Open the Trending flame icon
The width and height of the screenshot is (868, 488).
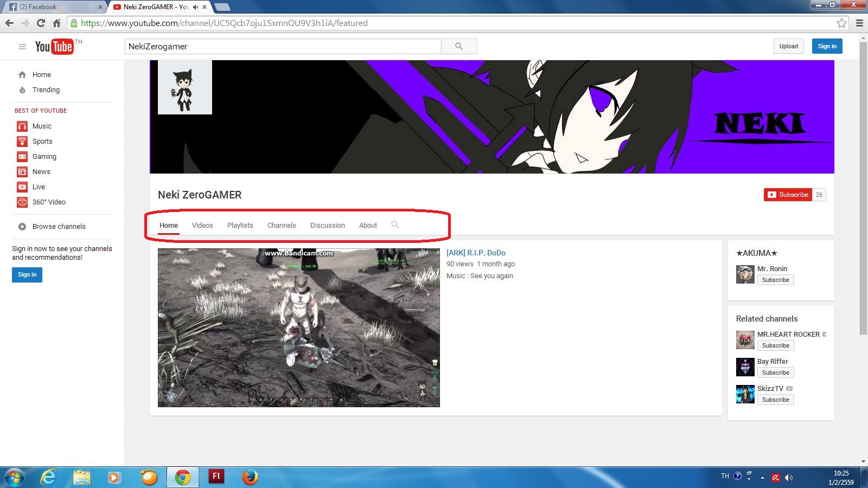(22, 90)
